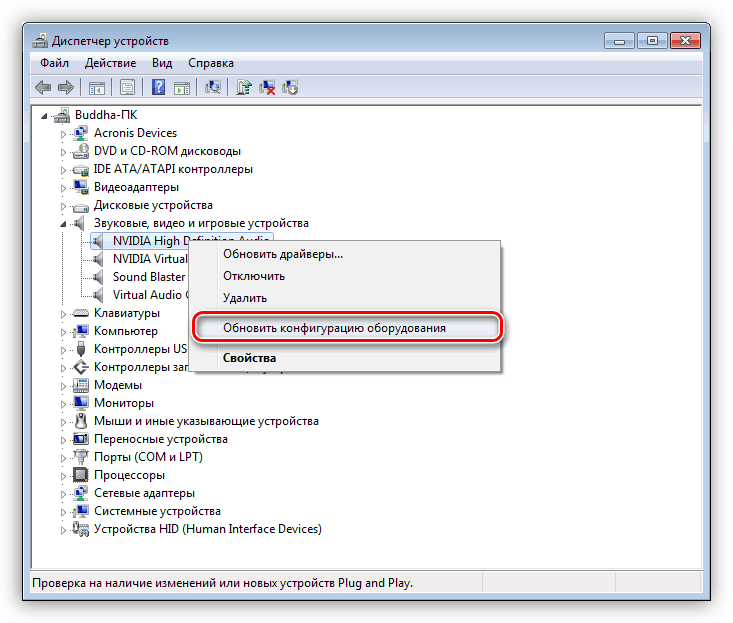This screenshot has width=733, height=623.
Task: Expand the Переносные устройства node arrow
Action: coord(63,440)
